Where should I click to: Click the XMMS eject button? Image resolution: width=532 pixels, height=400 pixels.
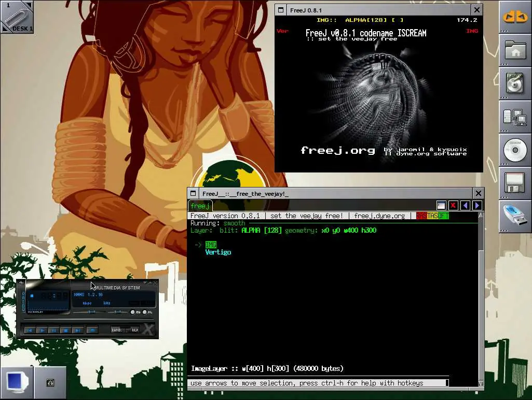92,330
